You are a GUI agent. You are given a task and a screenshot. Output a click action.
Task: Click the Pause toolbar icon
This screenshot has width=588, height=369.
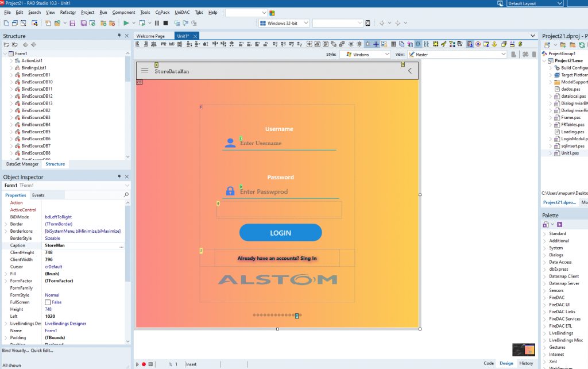(x=157, y=23)
